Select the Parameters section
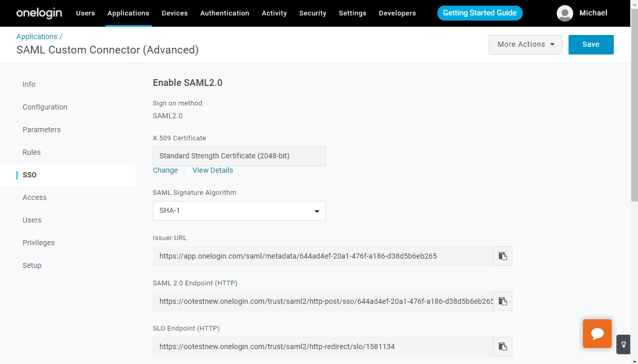The image size is (638, 364). point(42,130)
